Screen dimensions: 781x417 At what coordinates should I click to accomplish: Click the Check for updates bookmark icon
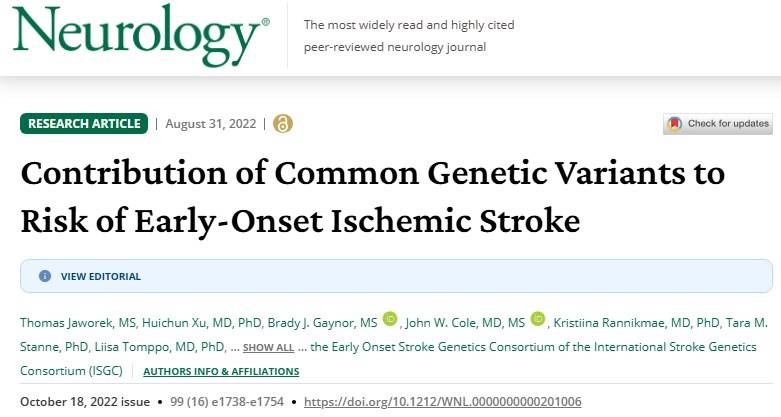pyautogui.click(x=674, y=124)
